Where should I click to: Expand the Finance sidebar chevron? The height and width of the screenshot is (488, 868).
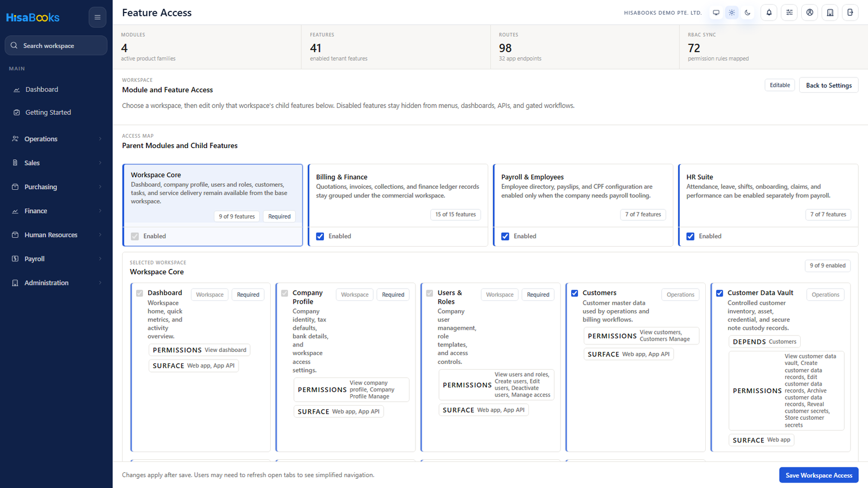(x=100, y=211)
